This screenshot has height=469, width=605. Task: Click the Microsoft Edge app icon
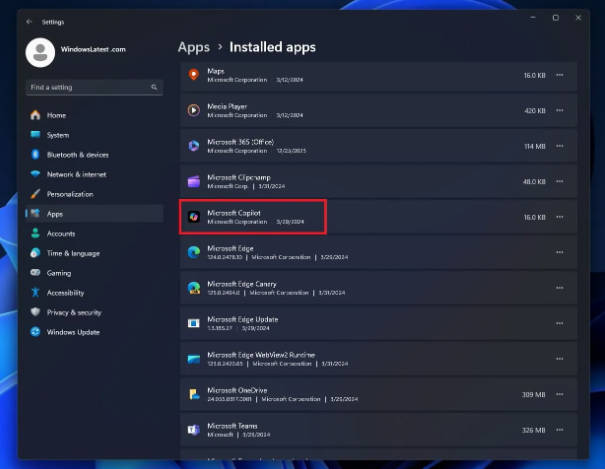click(194, 252)
